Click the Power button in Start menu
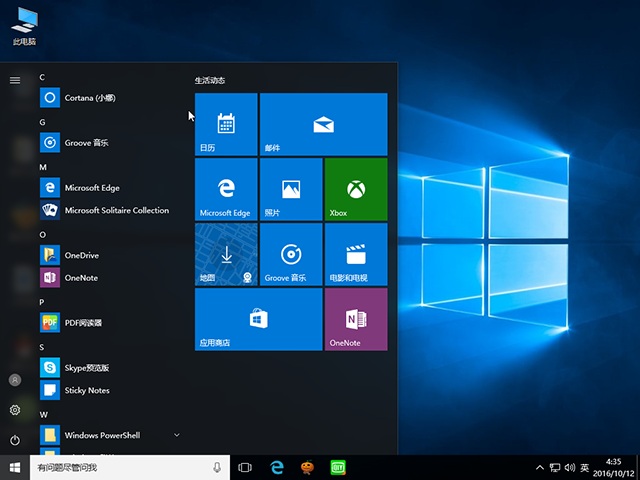The width and height of the screenshot is (640, 480). click(x=15, y=440)
